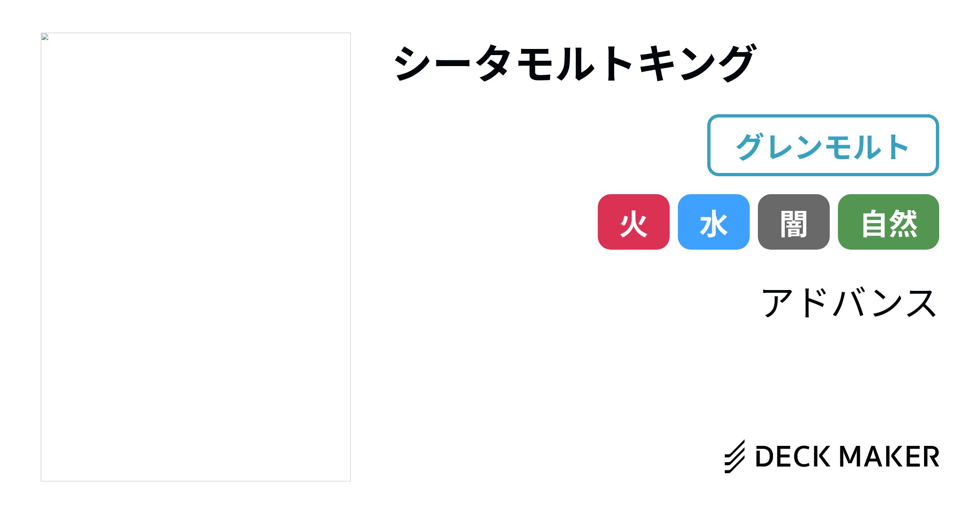This screenshot has width=980, height=514.
Task: Click the word MAKER in the logo
Action: (x=889, y=456)
